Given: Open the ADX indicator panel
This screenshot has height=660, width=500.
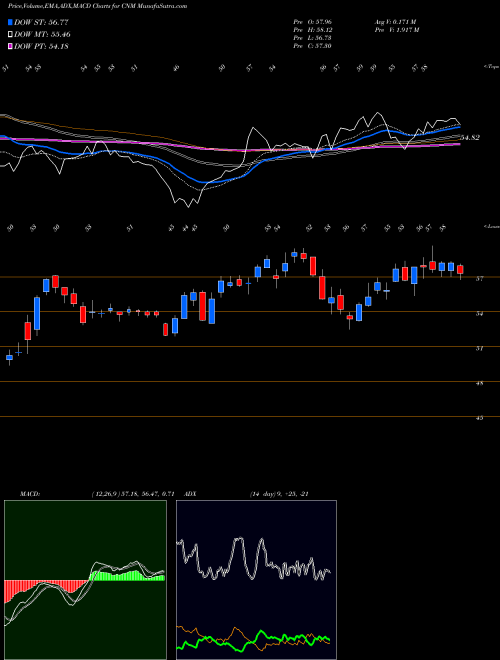Looking at the screenshot, I should click(256, 580).
